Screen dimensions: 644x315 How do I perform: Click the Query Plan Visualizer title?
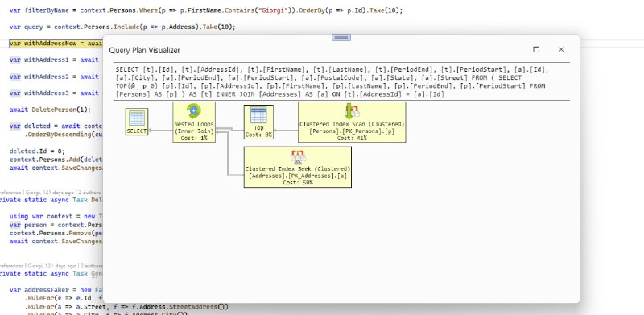click(x=145, y=50)
